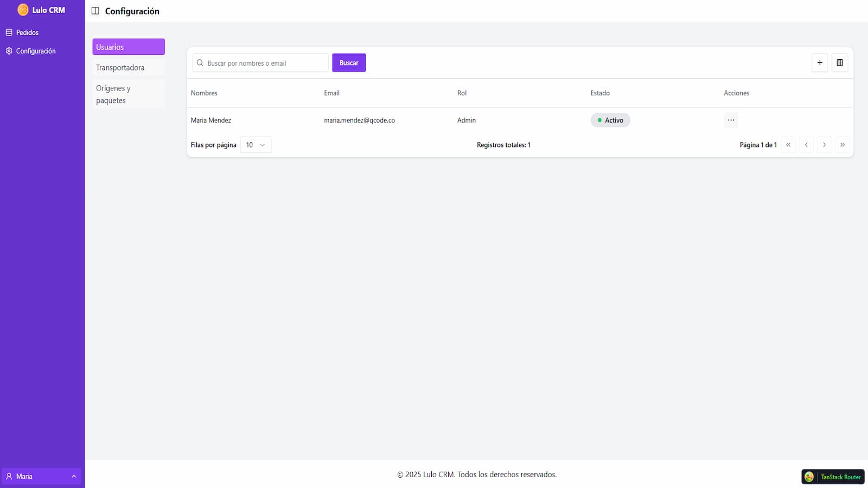Click the Activo status badge

[610, 120]
